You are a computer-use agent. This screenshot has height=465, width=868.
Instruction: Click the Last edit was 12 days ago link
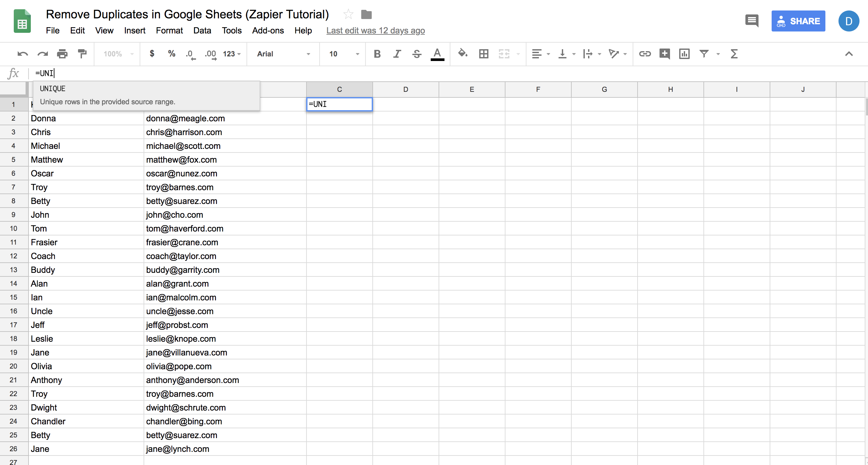tap(375, 31)
